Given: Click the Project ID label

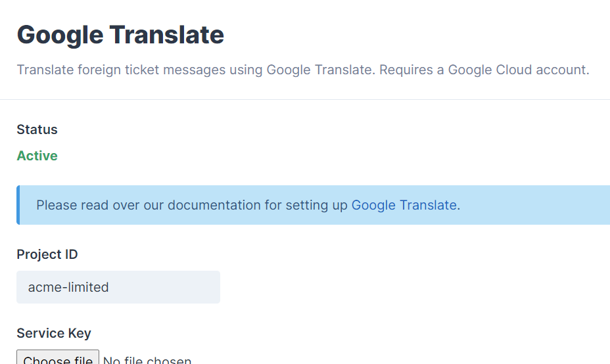Looking at the screenshot, I should pyautogui.click(x=47, y=254).
